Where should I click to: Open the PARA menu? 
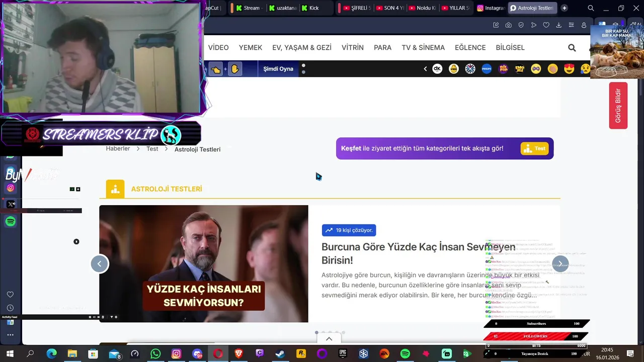(382, 48)
